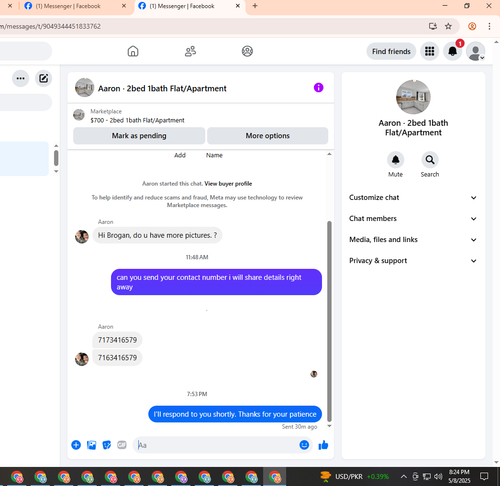Click message '7173416579'

pyautogui.click(x=117, y=340)
